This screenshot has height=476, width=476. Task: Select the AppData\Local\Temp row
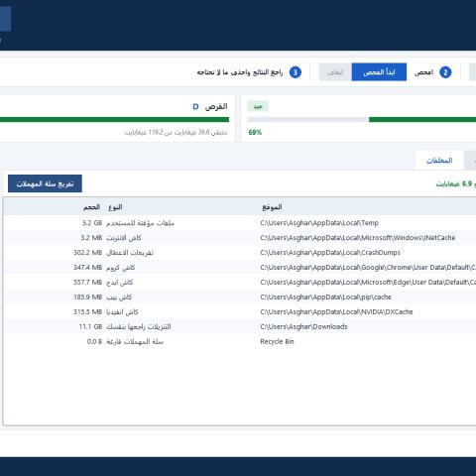point(240,223)
